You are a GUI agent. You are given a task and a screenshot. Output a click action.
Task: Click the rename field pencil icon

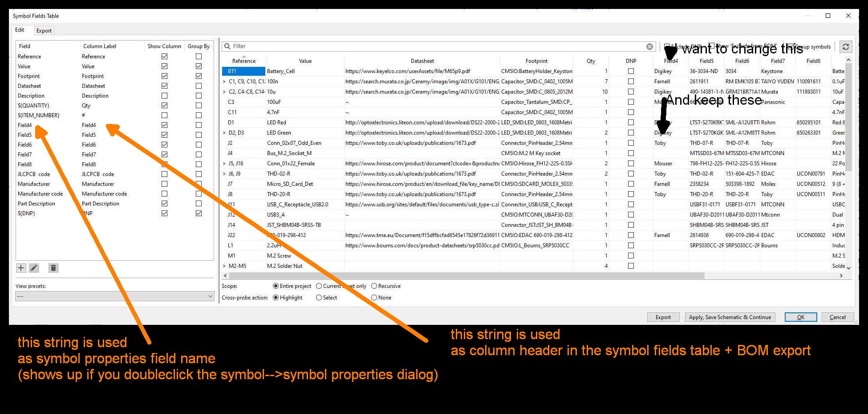click(x=34, y=268)
